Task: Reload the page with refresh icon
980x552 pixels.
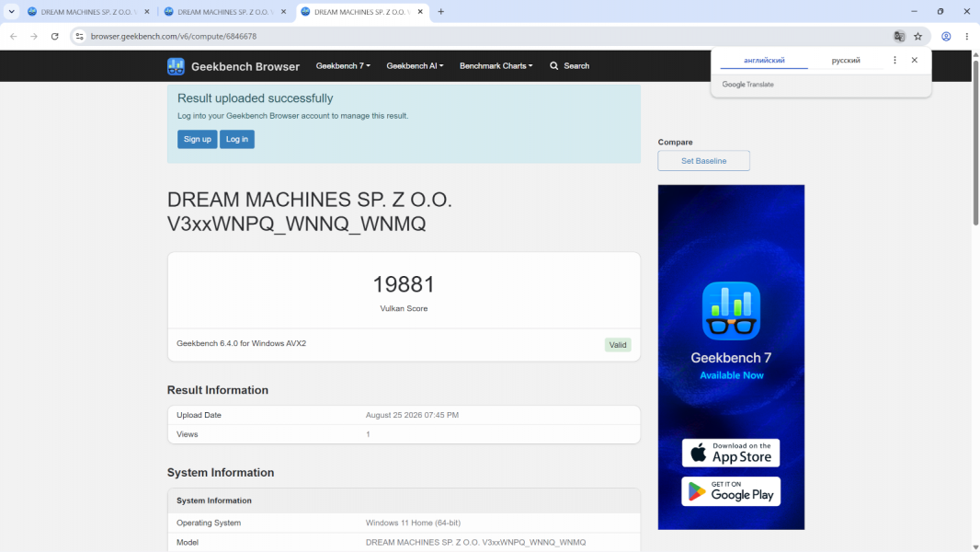Action: [x=55, y=36]
